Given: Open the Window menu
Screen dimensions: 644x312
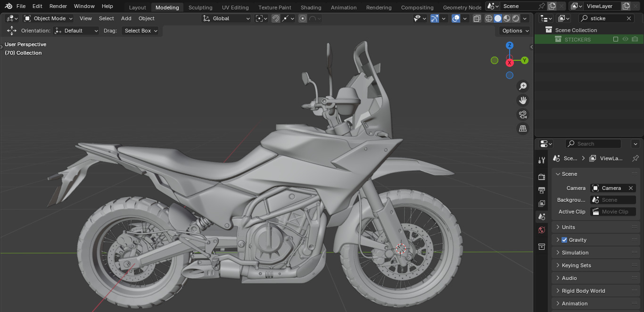Looking at the screenshot, I should [84, 6].
